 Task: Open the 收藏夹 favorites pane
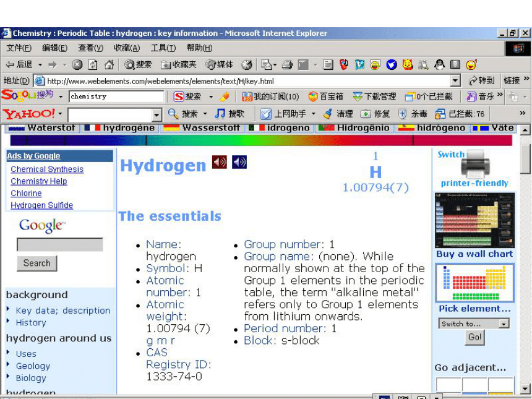point(178,64)
